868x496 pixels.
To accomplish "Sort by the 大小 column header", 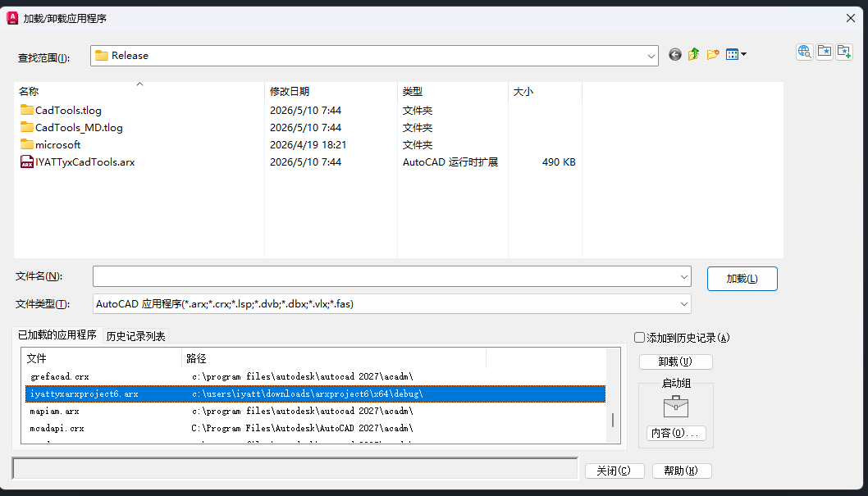I will tap(546, 91).
